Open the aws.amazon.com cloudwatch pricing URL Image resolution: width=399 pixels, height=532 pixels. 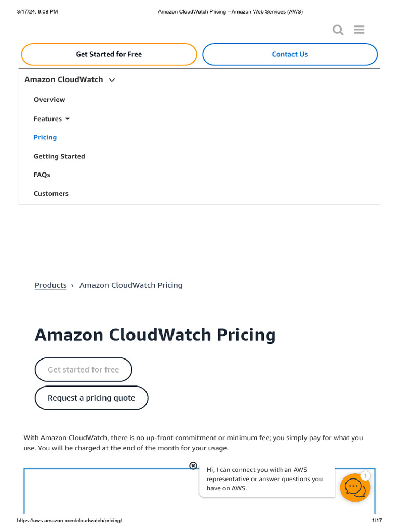69,521
